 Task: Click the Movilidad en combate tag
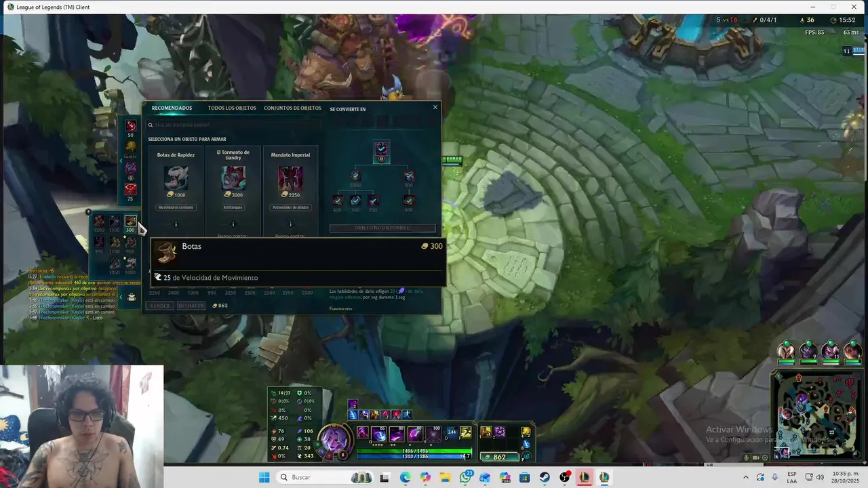176,207
